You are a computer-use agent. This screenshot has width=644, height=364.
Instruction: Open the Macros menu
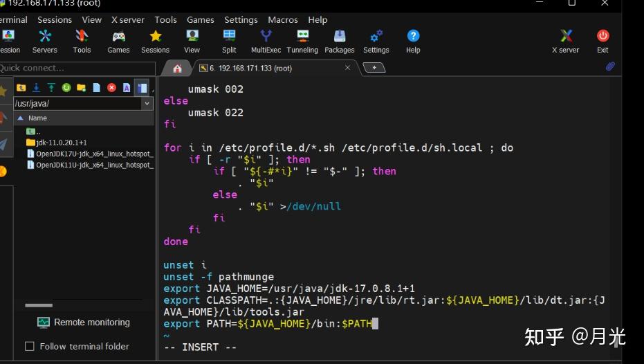tap(283, 19)
